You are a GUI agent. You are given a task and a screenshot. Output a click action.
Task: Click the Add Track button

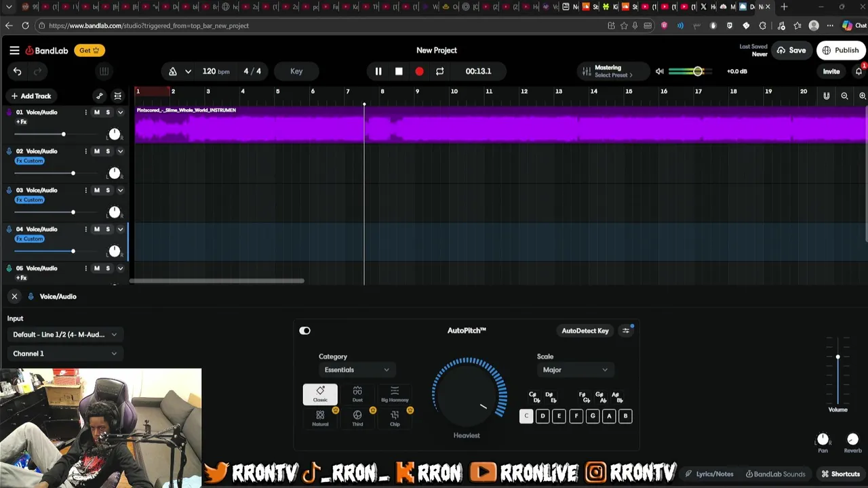(x=31, y=96)
